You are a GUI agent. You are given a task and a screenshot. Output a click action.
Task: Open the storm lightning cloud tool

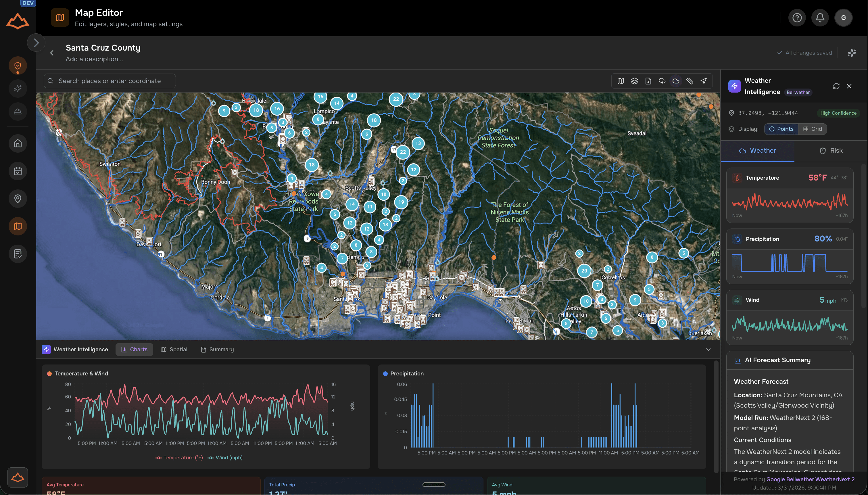662,81
